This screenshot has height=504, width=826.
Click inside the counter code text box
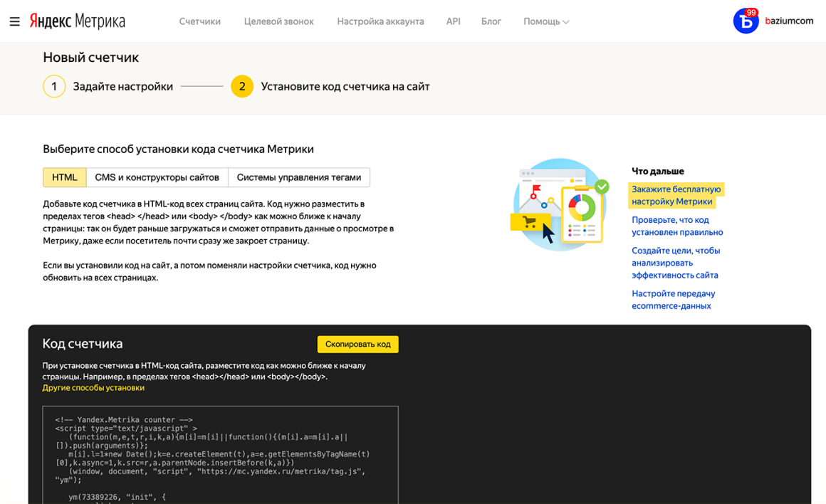[220, 455]
